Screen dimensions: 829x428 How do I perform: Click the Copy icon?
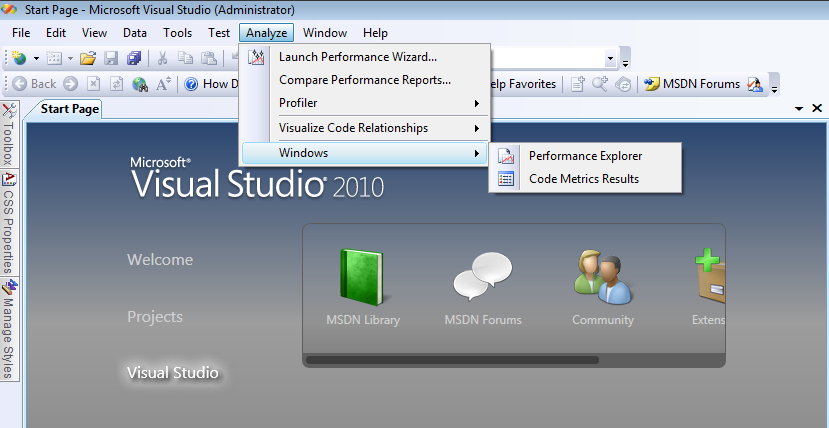pos(185,58)
